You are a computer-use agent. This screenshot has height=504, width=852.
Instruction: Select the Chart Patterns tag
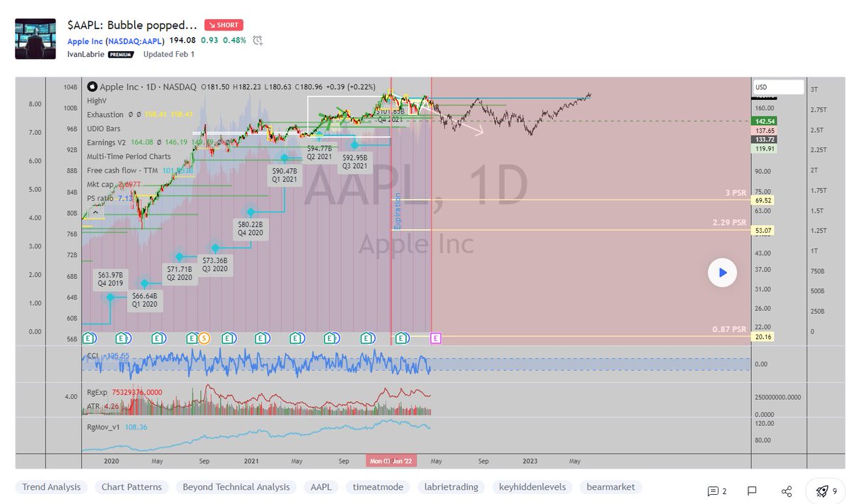(131, 487)
